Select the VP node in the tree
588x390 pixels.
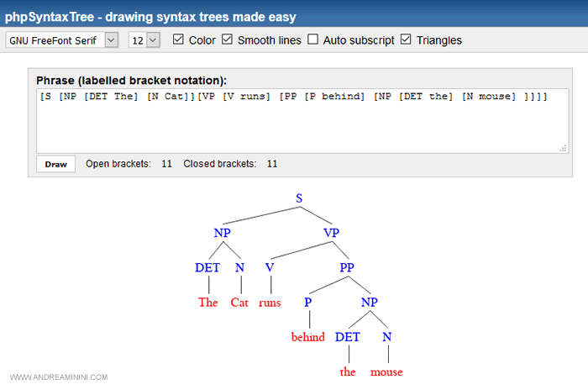coord(332,233)
